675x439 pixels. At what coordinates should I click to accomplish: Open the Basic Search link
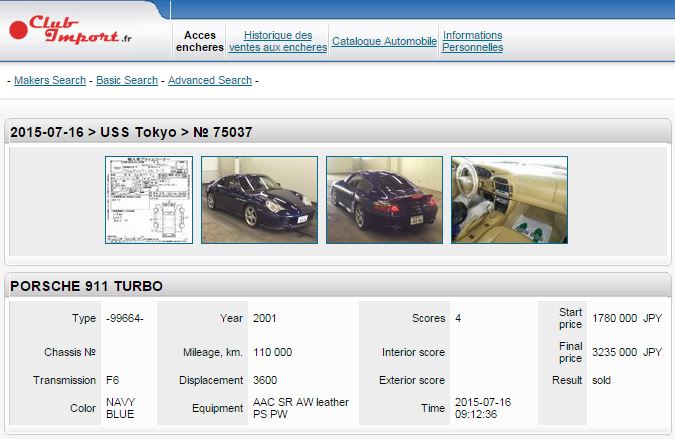coord(127,80)
